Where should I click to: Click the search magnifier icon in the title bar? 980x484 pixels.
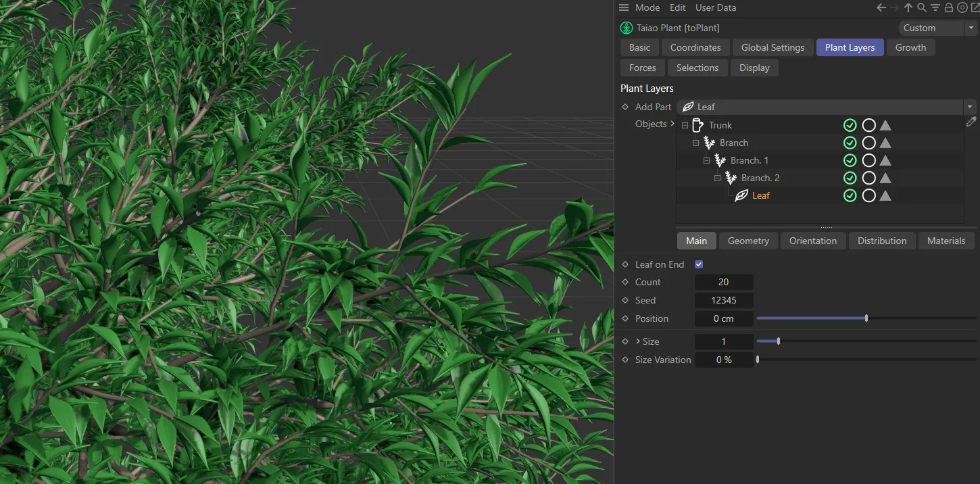[x=922, y=7]
